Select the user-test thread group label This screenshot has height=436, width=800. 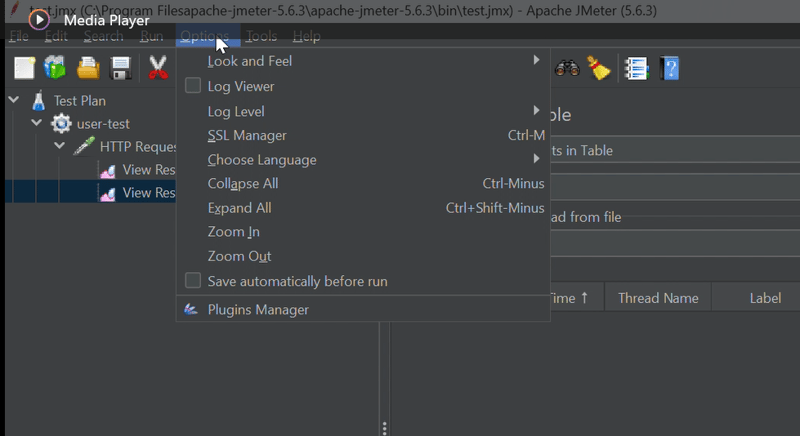point(103,124)
